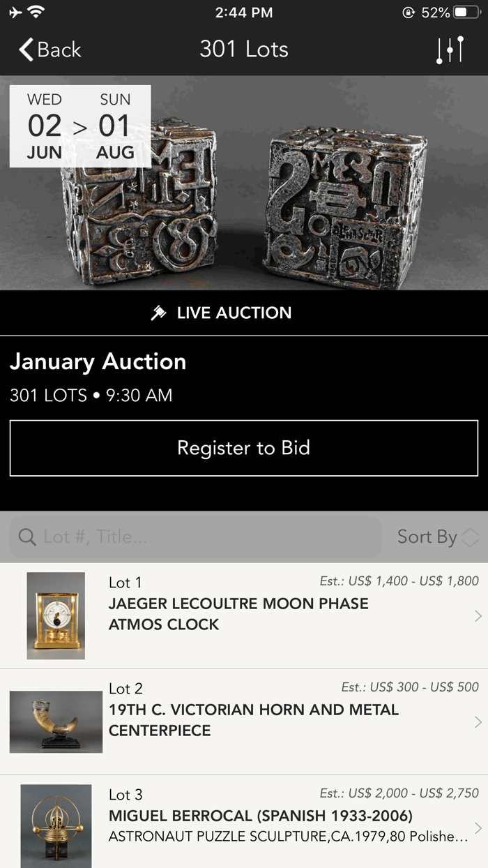Click the magnifying glass search icon

click(26, 537)
